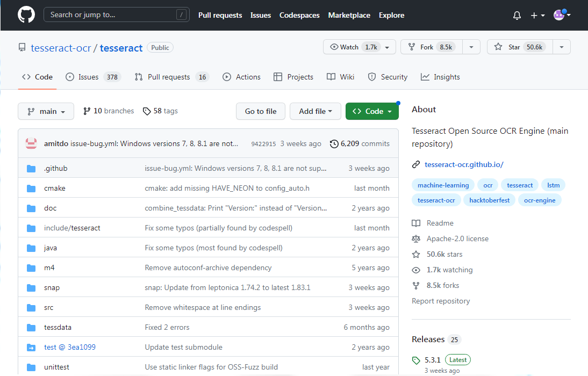
Task: Open the Insights tab
Action: pyautogui.click(x=440, y=77)
